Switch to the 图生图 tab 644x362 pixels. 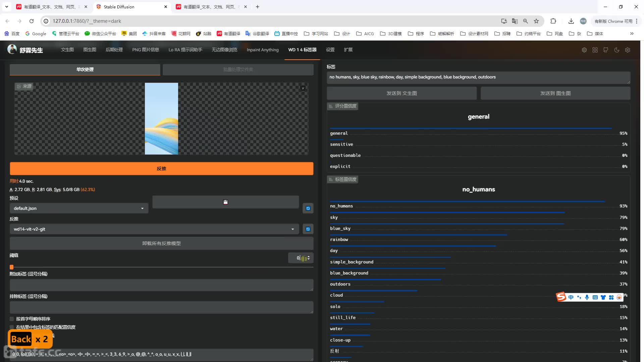(x=90, y=50)
